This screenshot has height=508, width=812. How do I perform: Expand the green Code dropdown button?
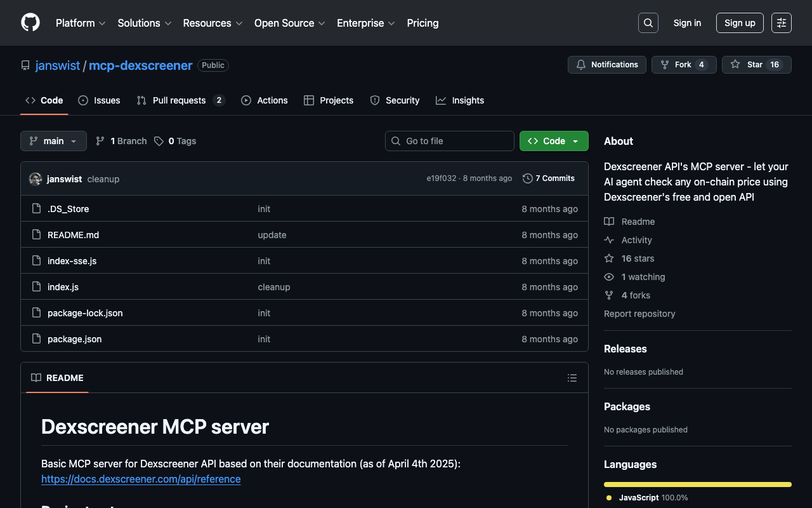click(553, 141)
